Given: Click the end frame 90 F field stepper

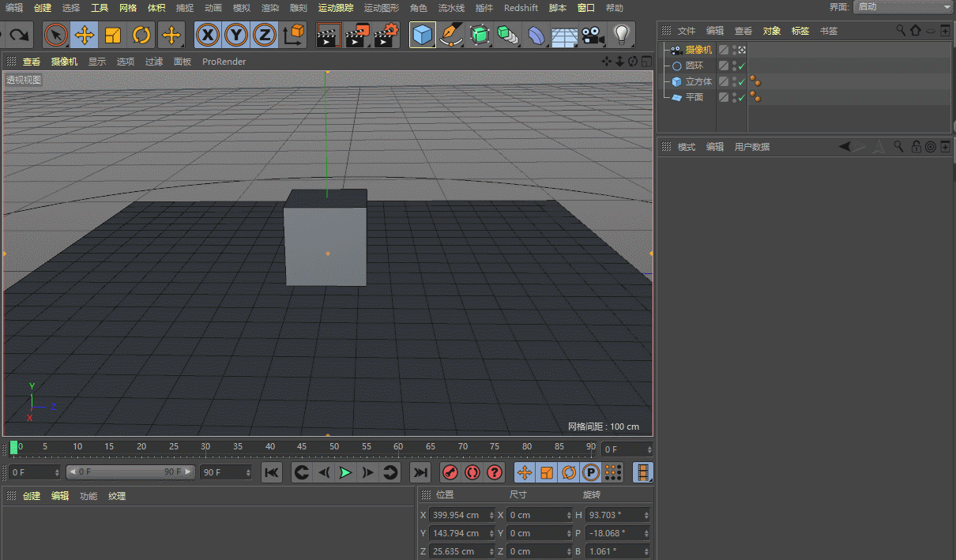Looking at the screenshot, I should point(247,472).
